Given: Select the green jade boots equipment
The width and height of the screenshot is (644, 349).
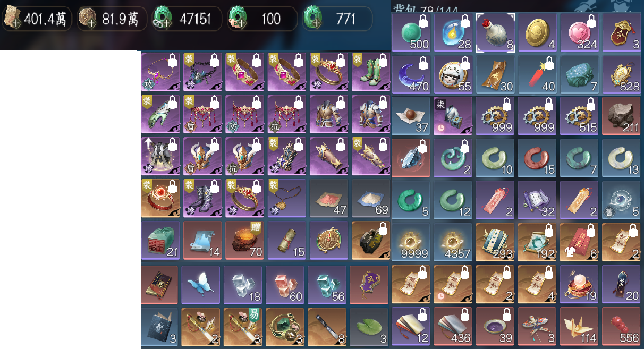Looking at the screenshot, I should coord(370,71).
